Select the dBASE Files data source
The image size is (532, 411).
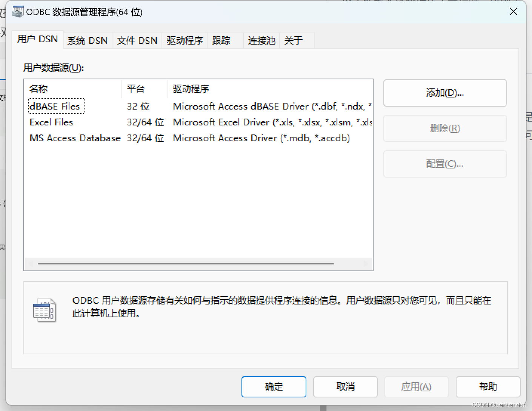click(x=55, y=106)
